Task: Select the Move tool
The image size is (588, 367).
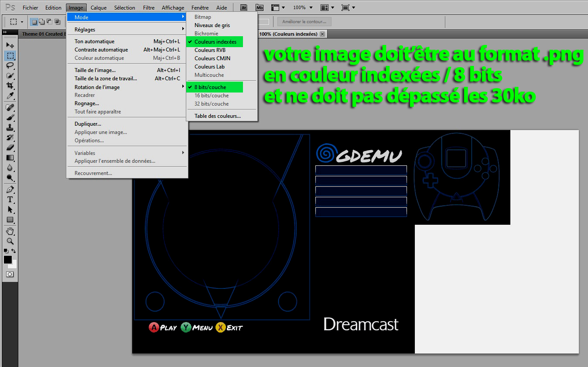Action: 10,45
